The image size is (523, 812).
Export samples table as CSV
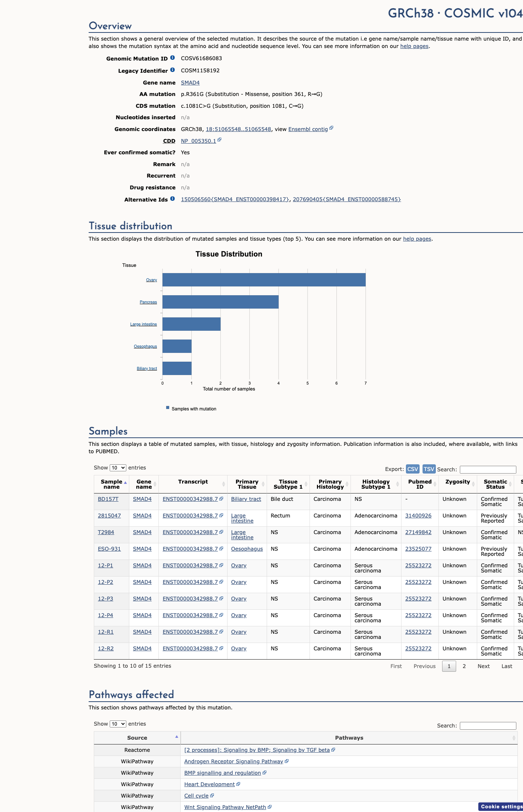(413, 469)
